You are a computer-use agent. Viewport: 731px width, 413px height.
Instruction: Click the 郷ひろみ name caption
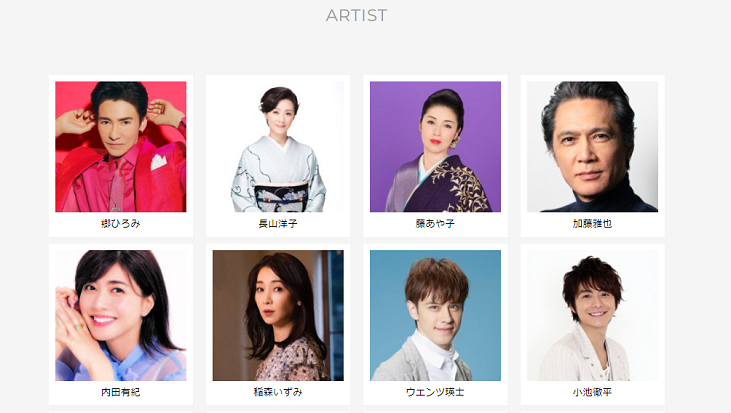point(121,224)
